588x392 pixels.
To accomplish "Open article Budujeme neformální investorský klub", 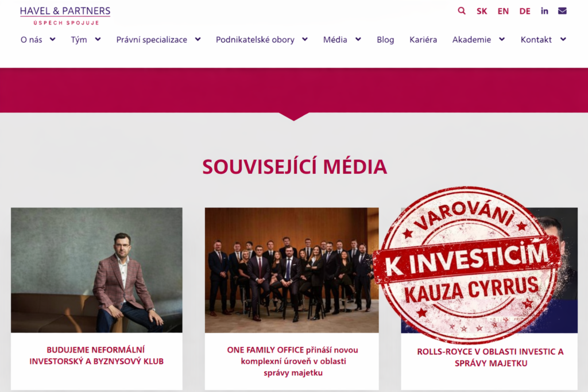I will pyautogui.click(x=96, y=356).
